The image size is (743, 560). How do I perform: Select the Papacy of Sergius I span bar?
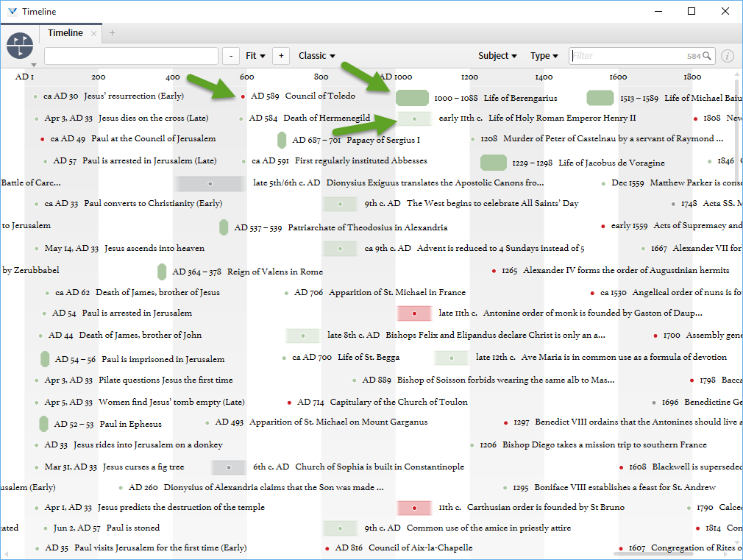(x=282, y=140)
